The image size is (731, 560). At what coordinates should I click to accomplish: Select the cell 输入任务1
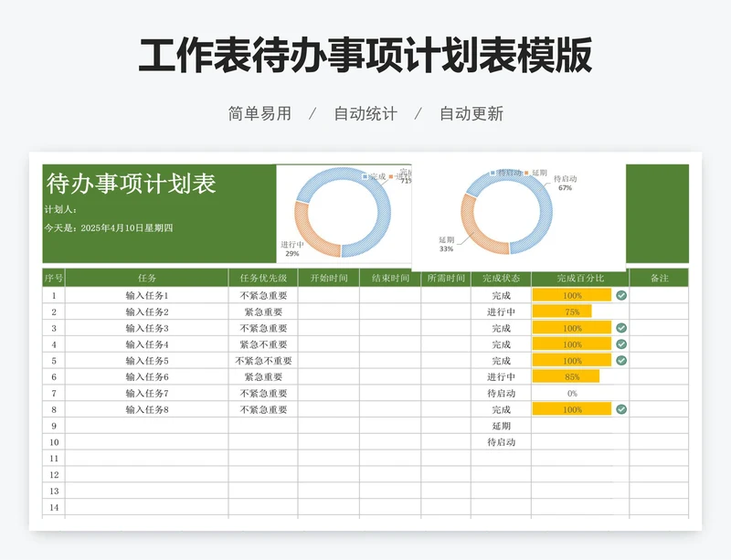click(147, 295)
